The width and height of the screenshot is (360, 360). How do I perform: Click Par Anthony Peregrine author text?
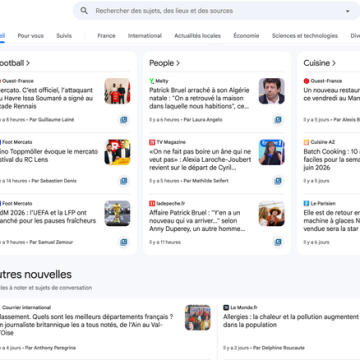[x=50, y=348]
